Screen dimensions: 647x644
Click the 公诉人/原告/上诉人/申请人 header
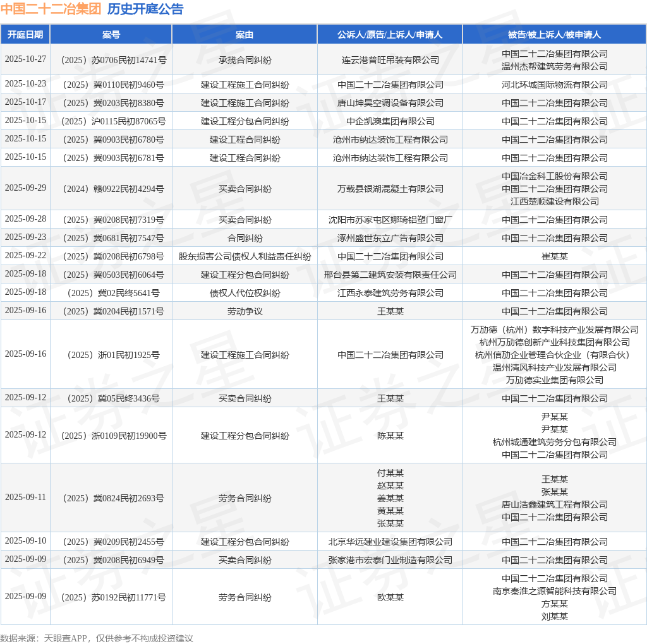(389, 35)
